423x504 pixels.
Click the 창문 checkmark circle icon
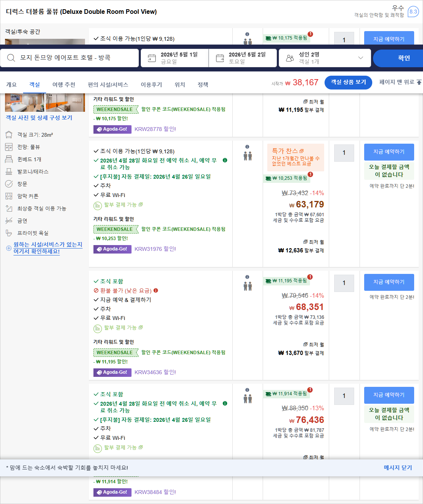9,184
